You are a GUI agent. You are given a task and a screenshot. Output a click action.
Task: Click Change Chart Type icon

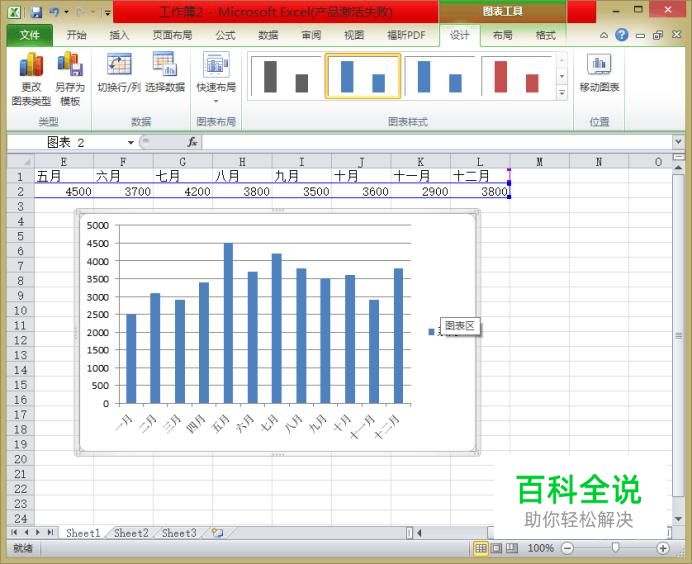(x=31, y=64)
